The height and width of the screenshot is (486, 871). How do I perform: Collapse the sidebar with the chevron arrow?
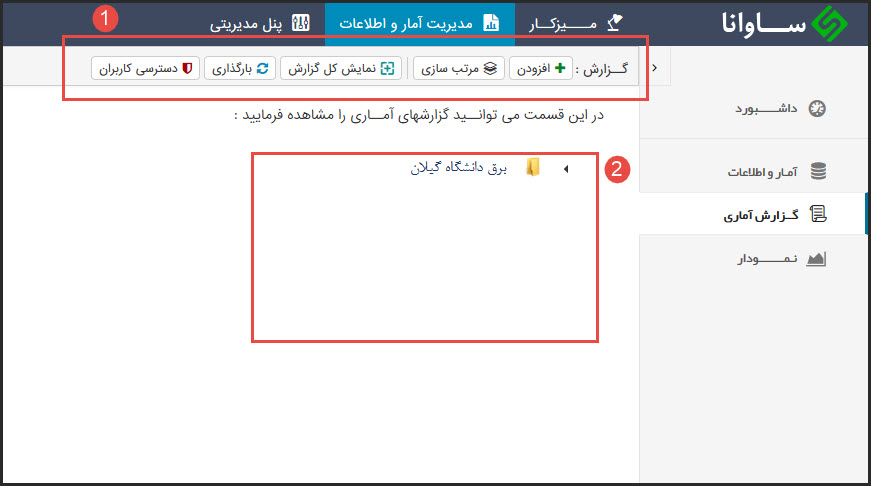coord(655,68)
